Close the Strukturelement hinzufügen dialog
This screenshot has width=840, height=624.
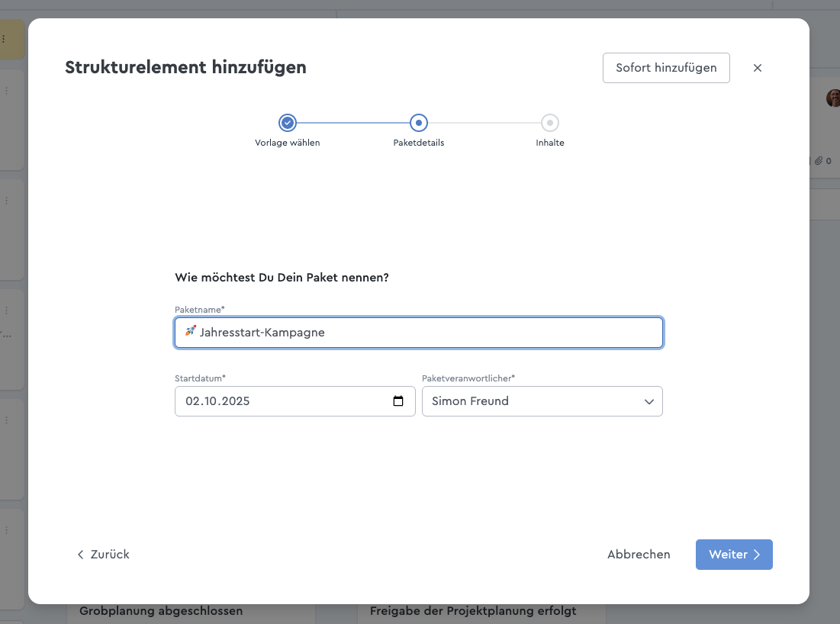pyautogui.click(x=758, y=68)
